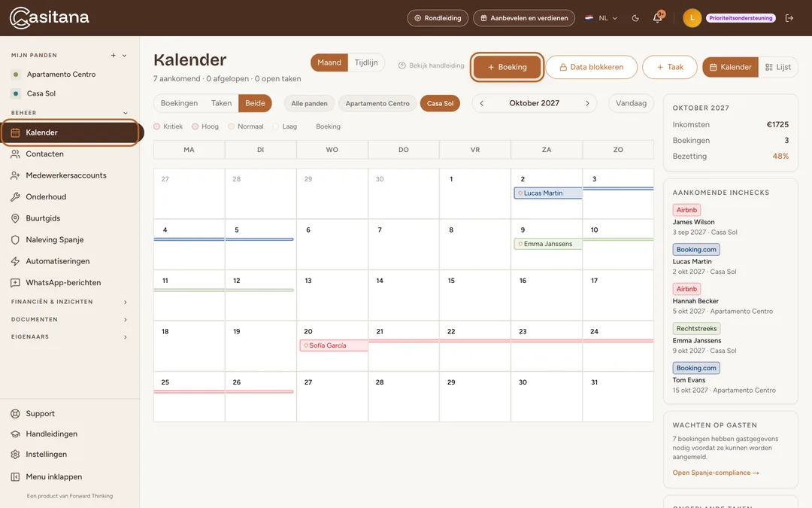Click the Vandaag button
The height and width of the screenshot is (508, 812).
pyautogui.click(x=631, y=103)
